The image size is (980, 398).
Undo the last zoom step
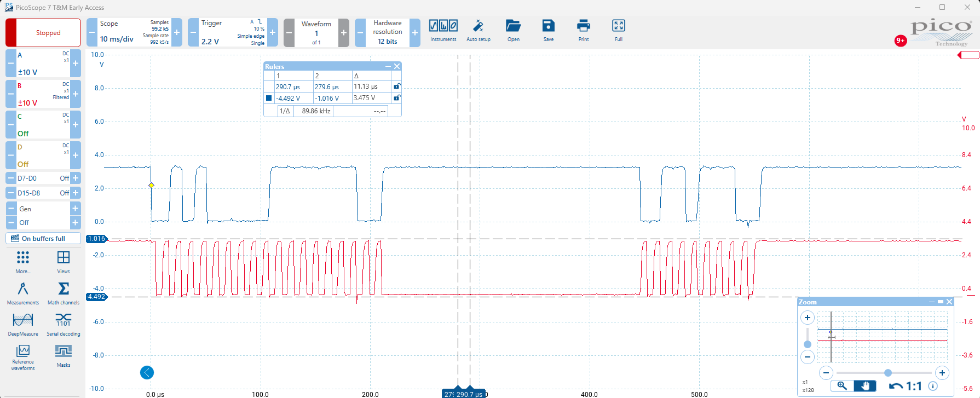pyautogui.click(x=896, y=387)
